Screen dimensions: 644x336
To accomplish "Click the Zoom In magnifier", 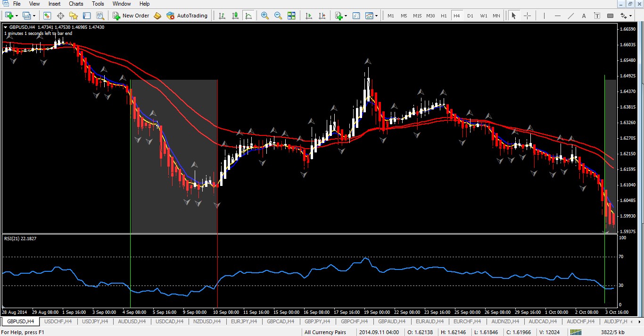I will pyautogui.click(x=265, y=16).
